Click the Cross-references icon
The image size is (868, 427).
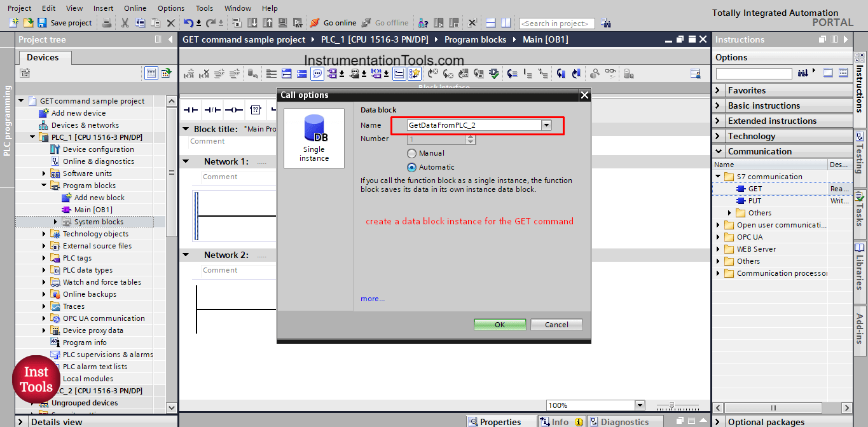[472, 23]
